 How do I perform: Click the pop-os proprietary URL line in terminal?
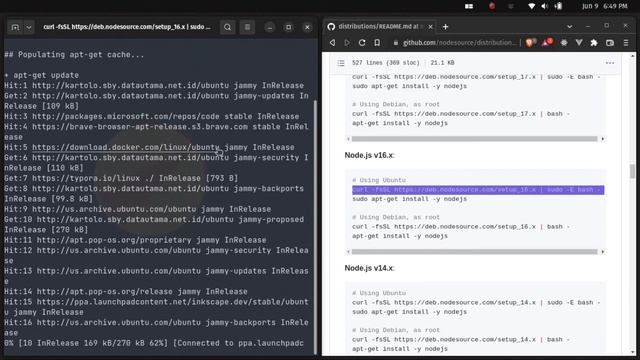tap(135, 240)
